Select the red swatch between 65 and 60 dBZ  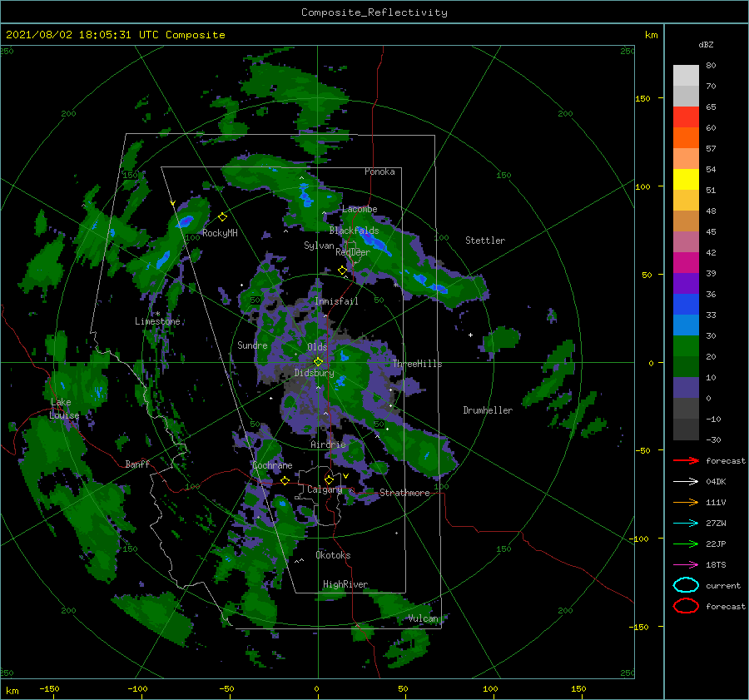tap(686, 117)
